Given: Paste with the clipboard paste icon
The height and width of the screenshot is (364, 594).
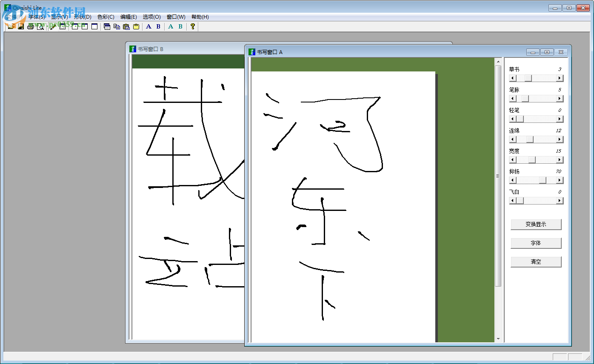Looking at the screenshot, I should [126, 26].
